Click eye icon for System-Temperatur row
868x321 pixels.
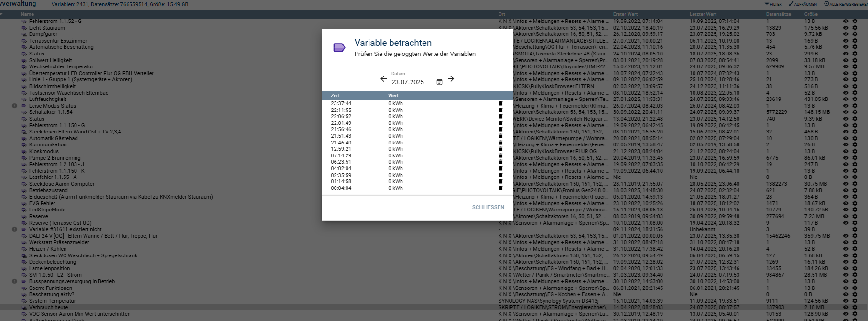click(x=846, y=301)
